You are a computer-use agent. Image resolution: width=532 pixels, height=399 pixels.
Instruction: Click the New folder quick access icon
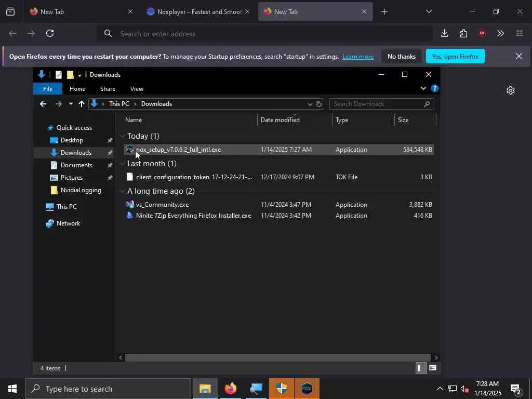pyautogui.click(x=70, y=75)
